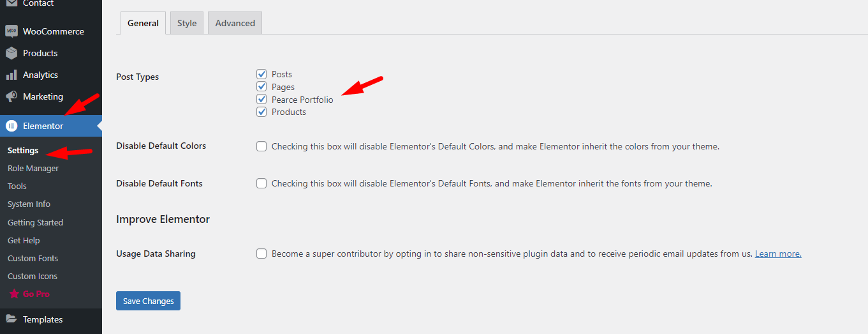The image size is (868, 334).
Task: Click the Go Pro star icon
Action: pos(14,294)
